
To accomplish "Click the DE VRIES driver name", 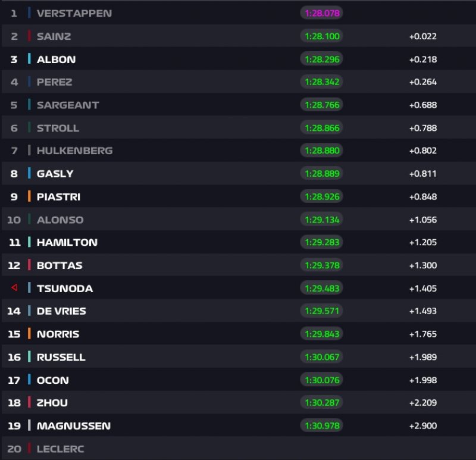I will click(x=61, y=311).
